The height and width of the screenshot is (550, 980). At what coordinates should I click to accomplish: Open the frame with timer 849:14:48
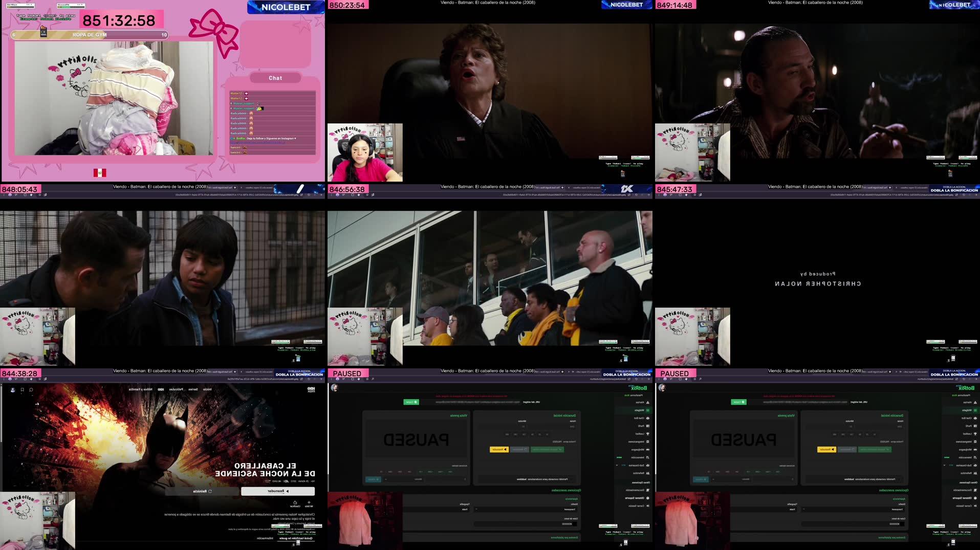pyautogui.click(x=817, y=92)
